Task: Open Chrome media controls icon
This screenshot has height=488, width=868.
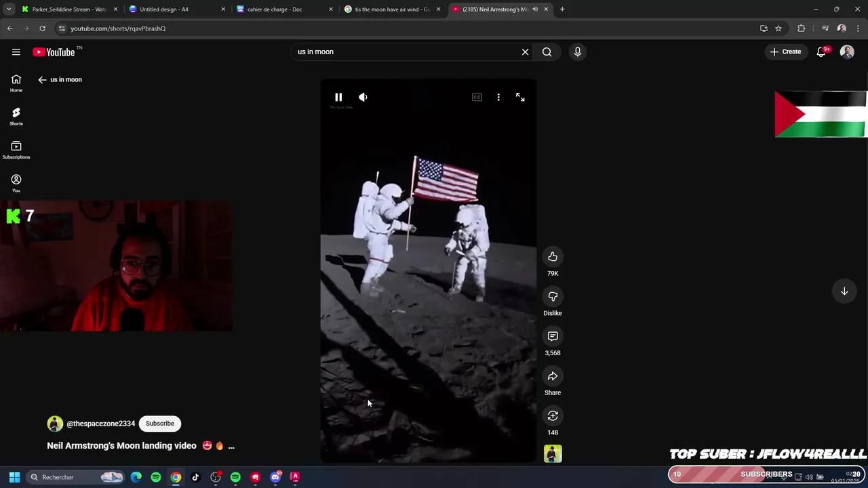Action: coord(825,28)
